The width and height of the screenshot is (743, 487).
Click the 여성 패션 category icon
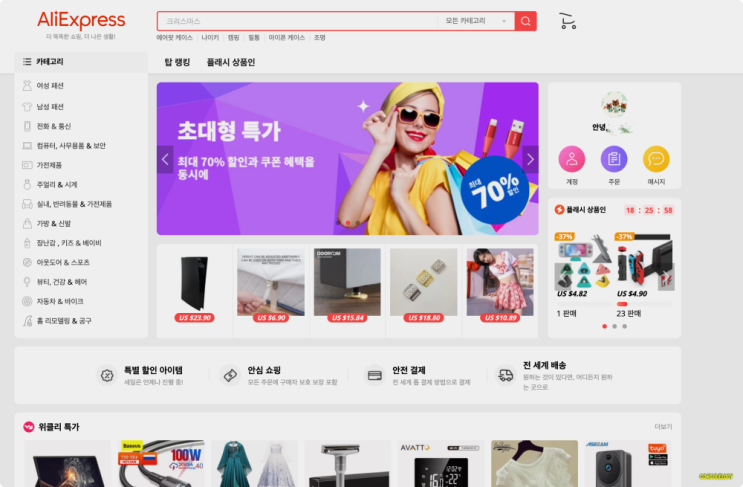coord(27,86)
